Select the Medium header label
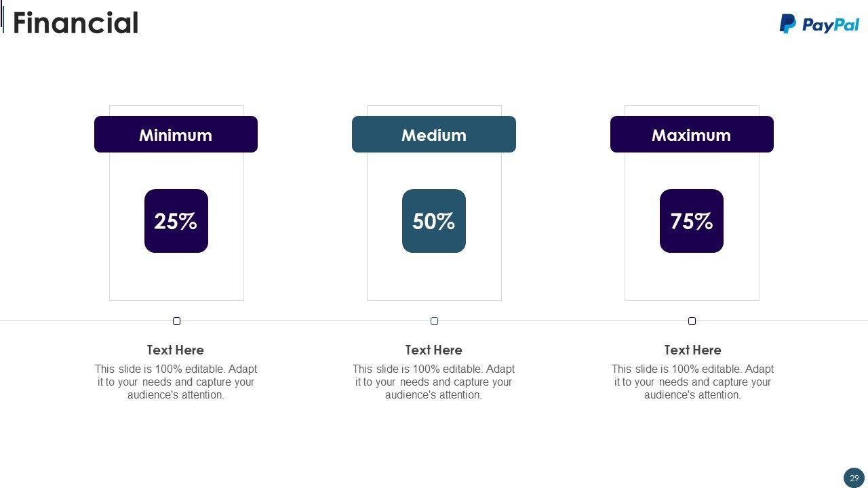Screen dimensions: 868x488 434,135
